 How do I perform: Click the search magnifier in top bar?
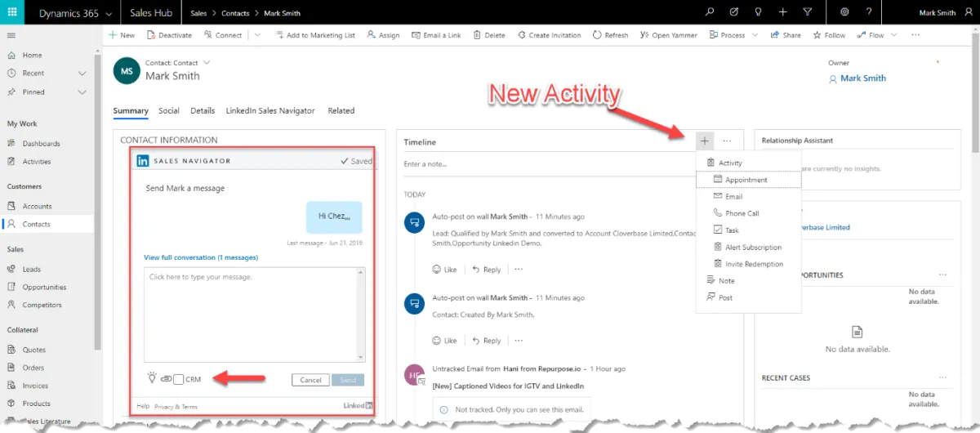(710, 13)
